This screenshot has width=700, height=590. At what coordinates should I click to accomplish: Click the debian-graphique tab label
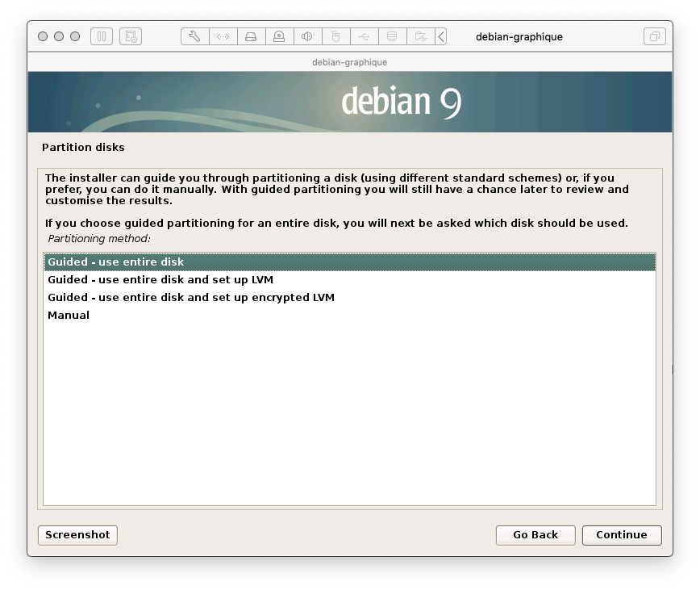tap(349, 62)
